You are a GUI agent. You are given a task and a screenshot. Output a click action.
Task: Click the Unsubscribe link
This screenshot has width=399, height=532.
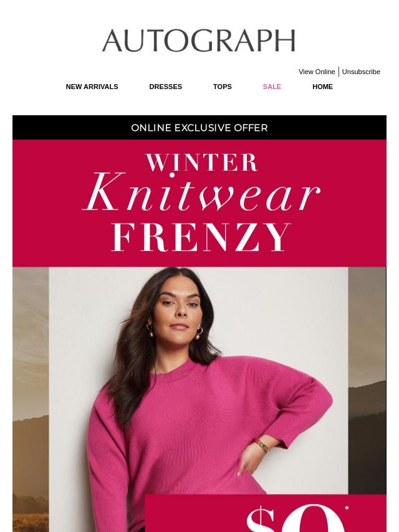tap(361, 72)
